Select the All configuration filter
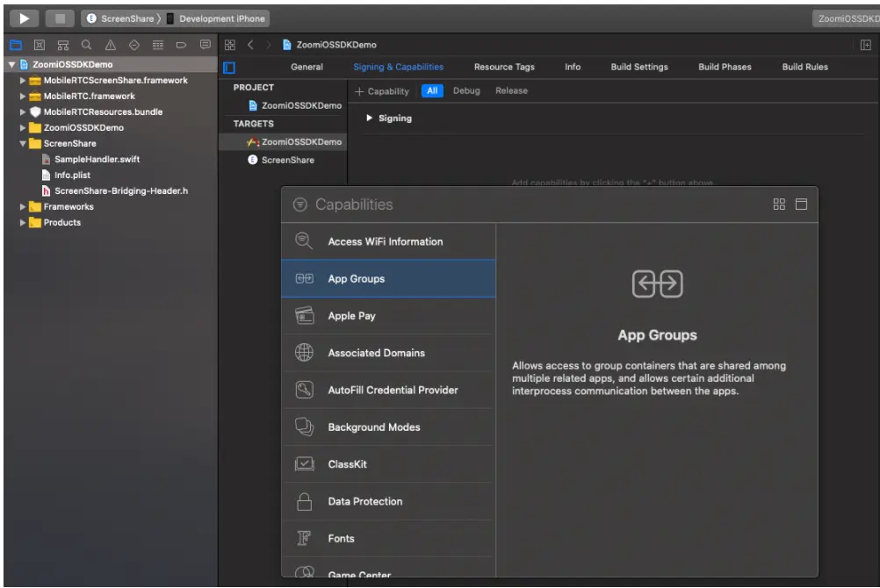This screenshot has height=588, width=880. point(431,91)
